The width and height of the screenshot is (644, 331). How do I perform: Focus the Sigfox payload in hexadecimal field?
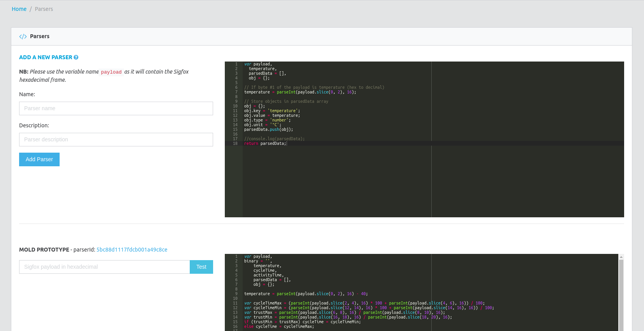pos(104,267)
